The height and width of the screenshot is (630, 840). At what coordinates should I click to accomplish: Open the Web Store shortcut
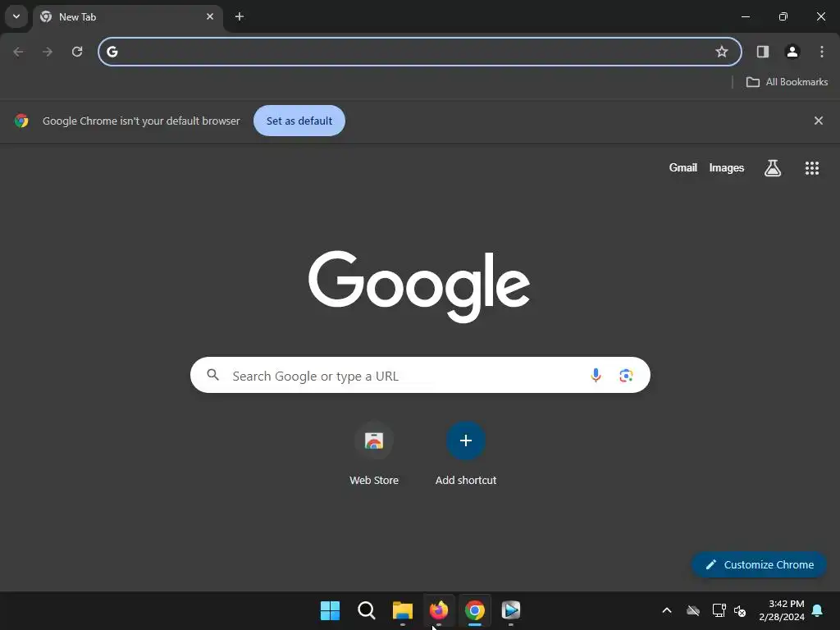[x=374, y=454]
